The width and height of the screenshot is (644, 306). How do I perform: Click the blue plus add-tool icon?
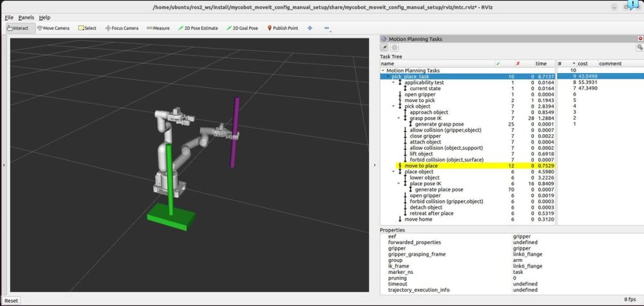[309, 28]
